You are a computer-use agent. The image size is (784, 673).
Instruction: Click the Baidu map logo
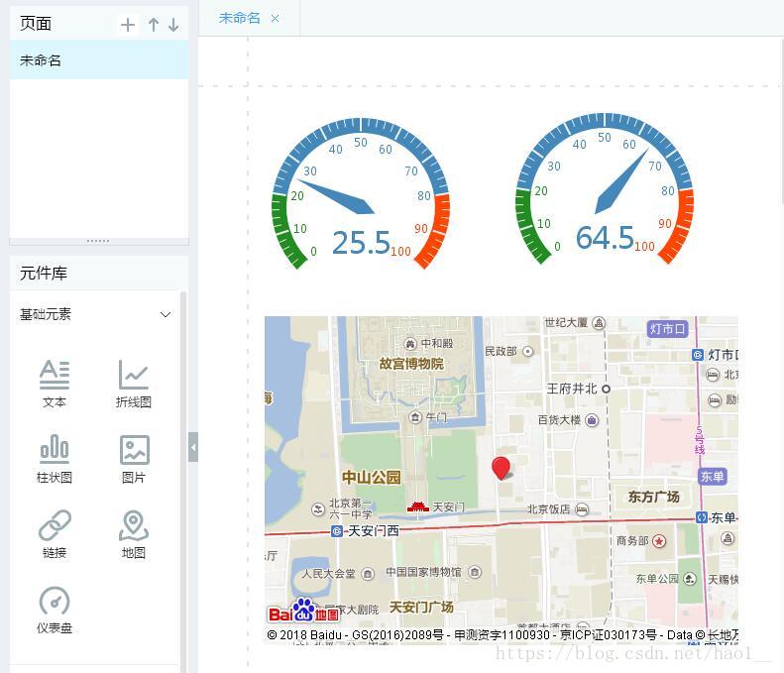303,611
